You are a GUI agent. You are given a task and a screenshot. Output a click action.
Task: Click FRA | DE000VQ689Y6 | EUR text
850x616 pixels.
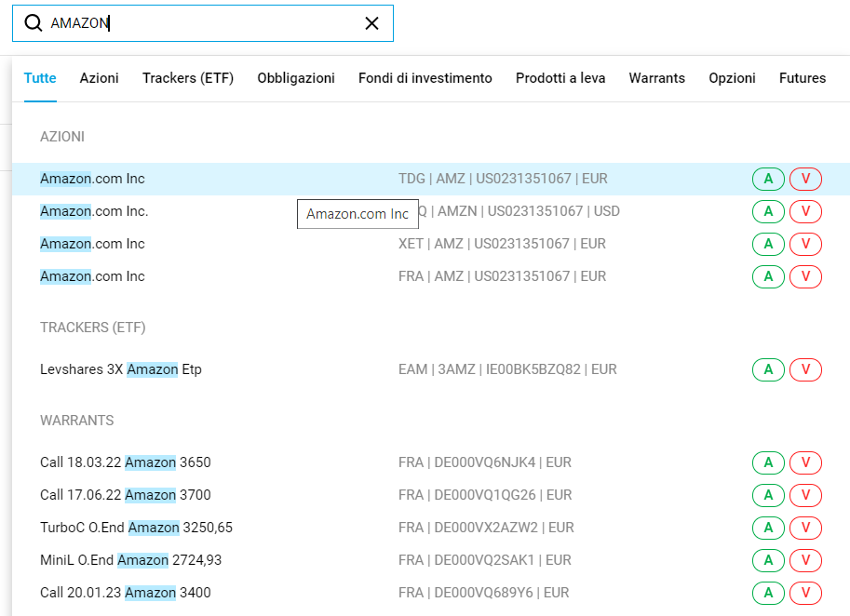tap(483, 593)
